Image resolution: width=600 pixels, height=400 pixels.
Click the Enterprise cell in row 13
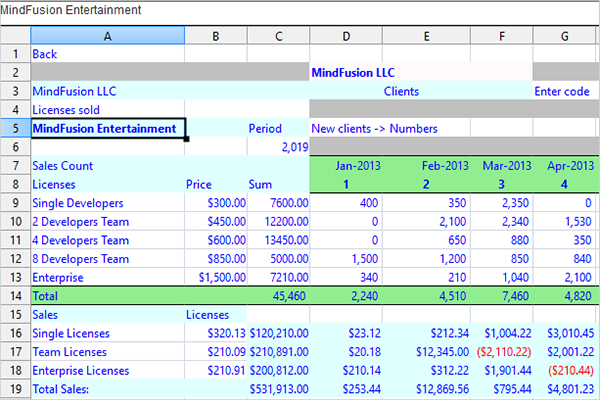(108, 277)
